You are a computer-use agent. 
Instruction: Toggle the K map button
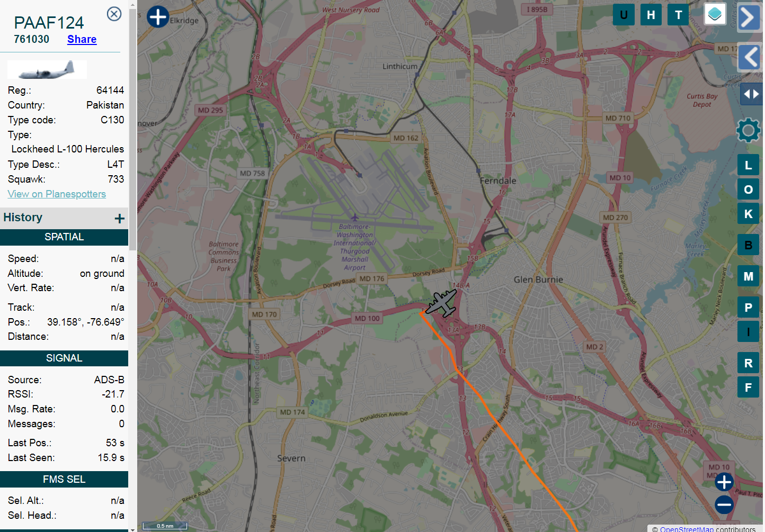(748, 214)
